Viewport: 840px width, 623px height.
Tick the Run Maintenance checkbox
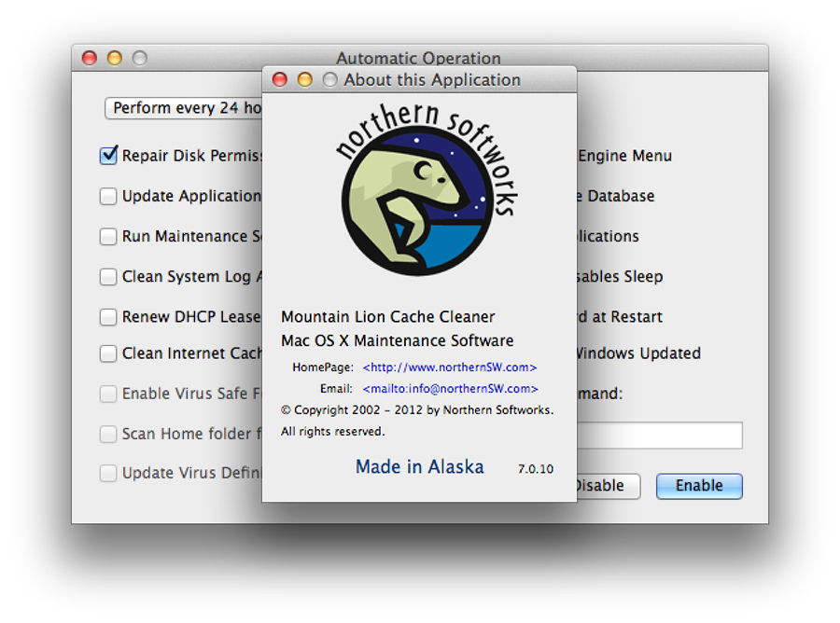tap(108, 237)
